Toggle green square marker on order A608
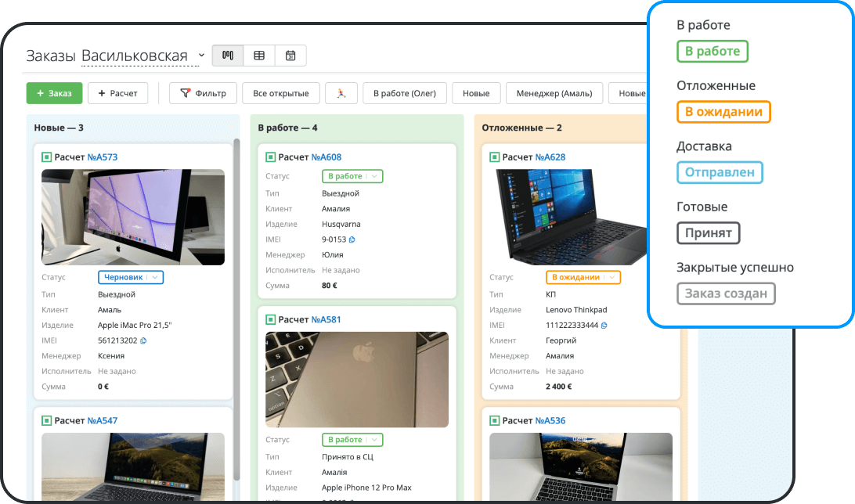Image resolution: width=855 pixels, height=504 pixels. click(271, 157)
